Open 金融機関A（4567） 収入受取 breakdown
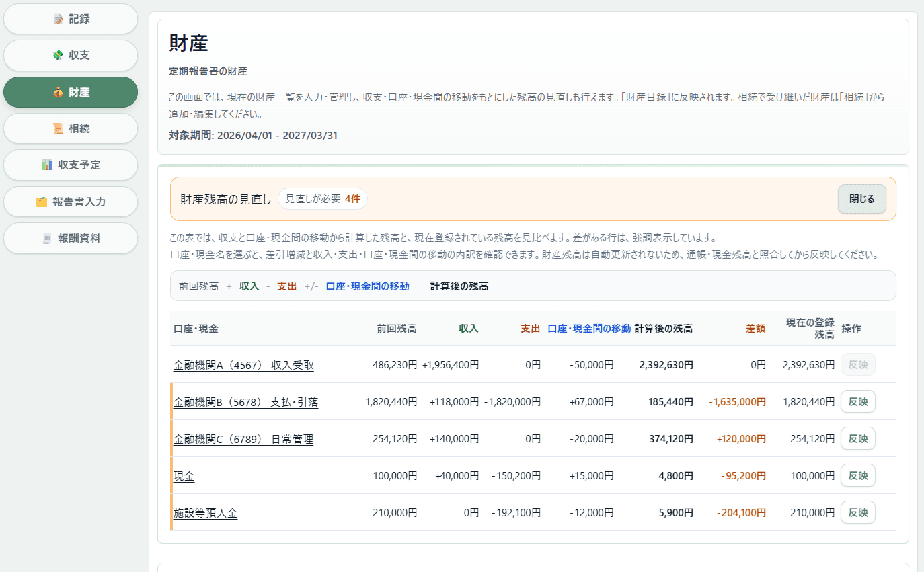The image size is (924, 572). pyautogui.click(x=243, y=365)
